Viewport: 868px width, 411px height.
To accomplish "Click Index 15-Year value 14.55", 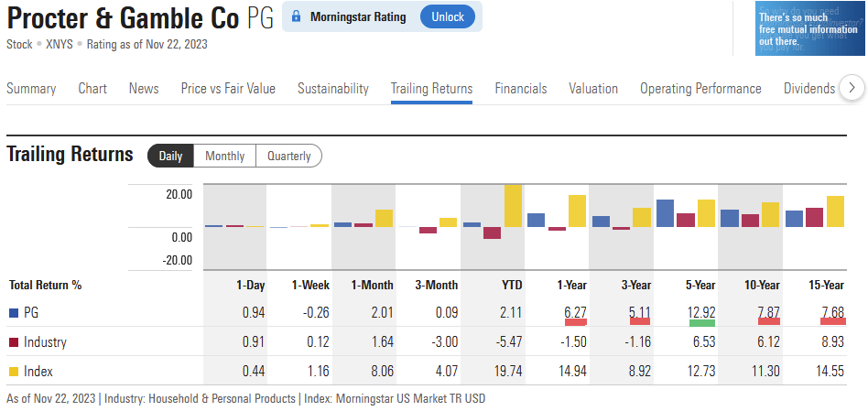I will (x=830, y=372).
